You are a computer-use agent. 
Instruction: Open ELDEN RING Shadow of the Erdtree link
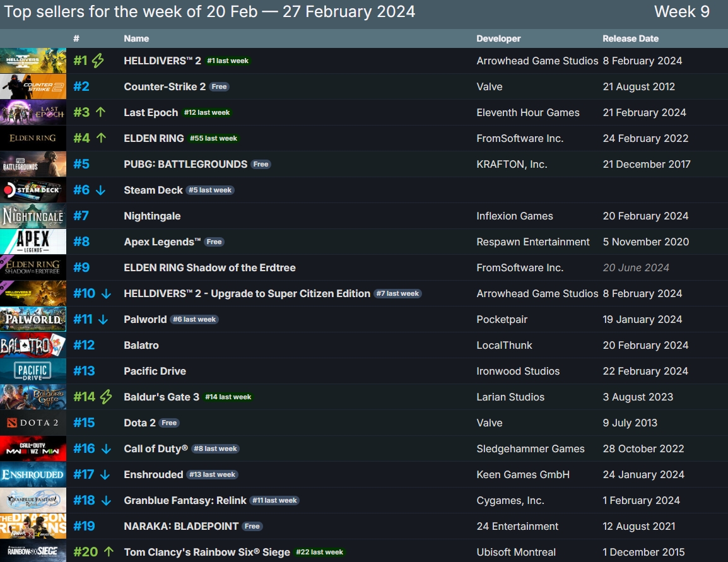pyautogui.click(x=210, y=268)
